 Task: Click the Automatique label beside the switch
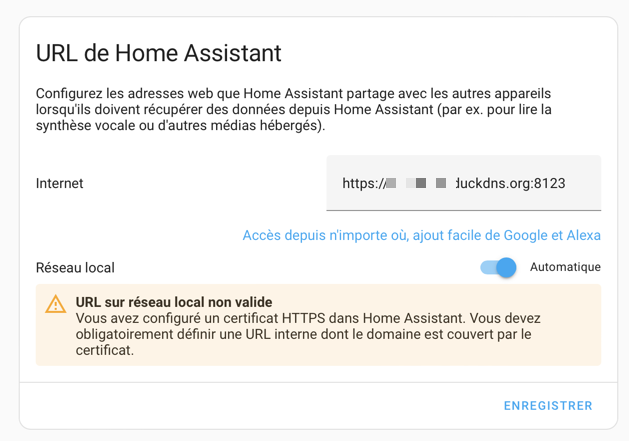coord(565,267)
